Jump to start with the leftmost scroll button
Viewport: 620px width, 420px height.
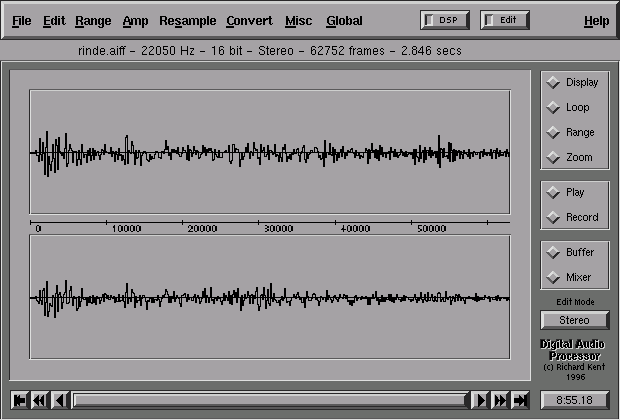click(20, 400)
